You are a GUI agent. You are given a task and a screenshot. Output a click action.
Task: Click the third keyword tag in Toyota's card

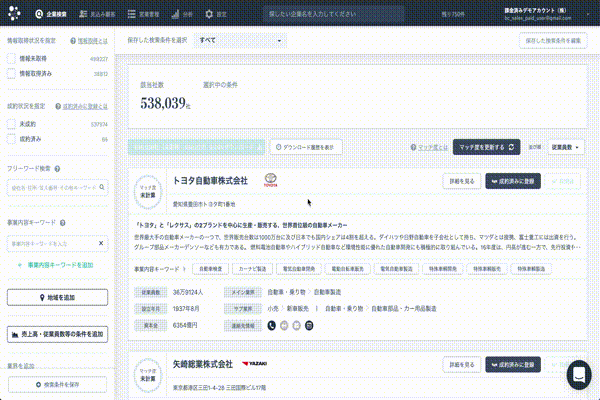coord(298,269)
